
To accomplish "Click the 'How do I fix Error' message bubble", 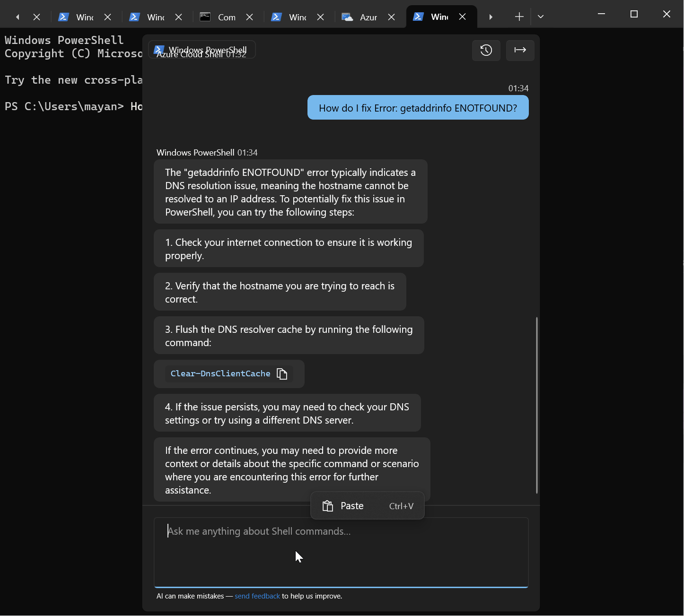I will (418, 108).
